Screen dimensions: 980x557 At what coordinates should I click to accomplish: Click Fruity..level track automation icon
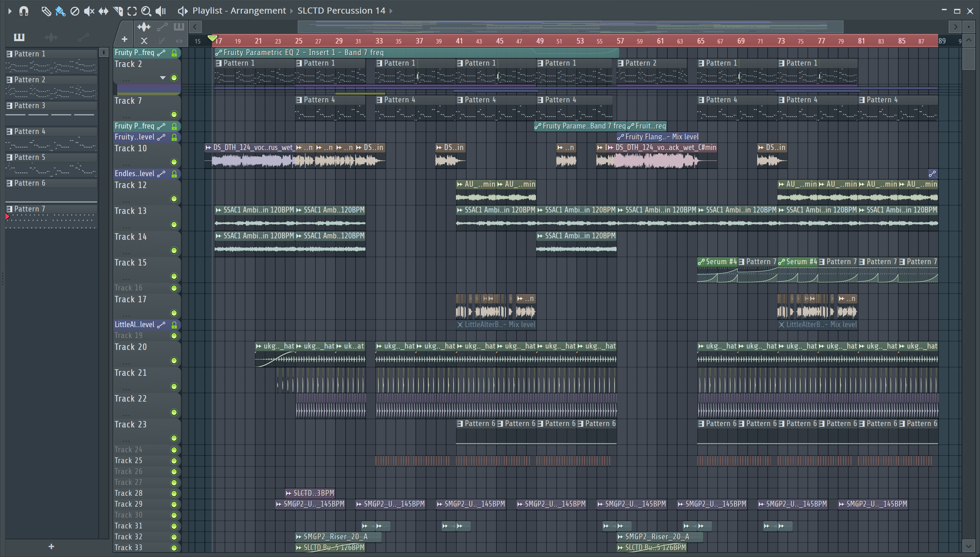pos(162,137)
